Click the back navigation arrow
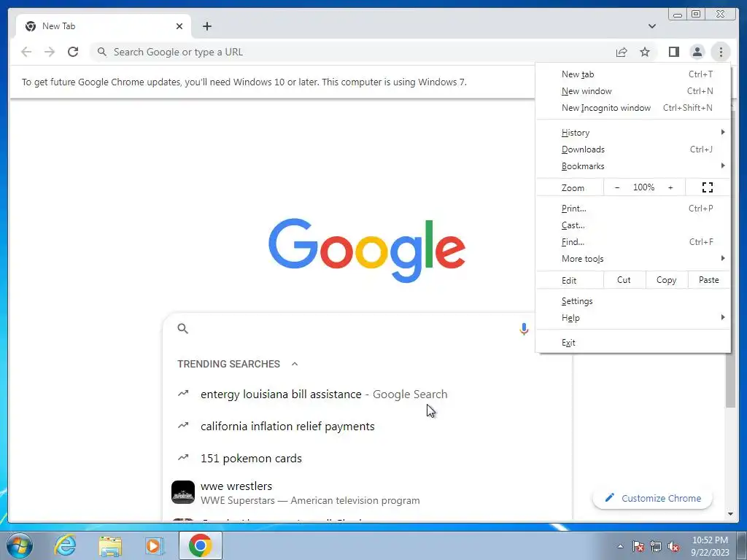 point(26,52)
